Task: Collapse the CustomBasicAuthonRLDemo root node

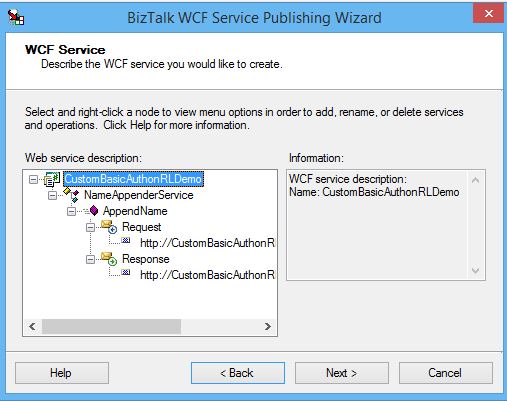Action: [x=33, y=180]
